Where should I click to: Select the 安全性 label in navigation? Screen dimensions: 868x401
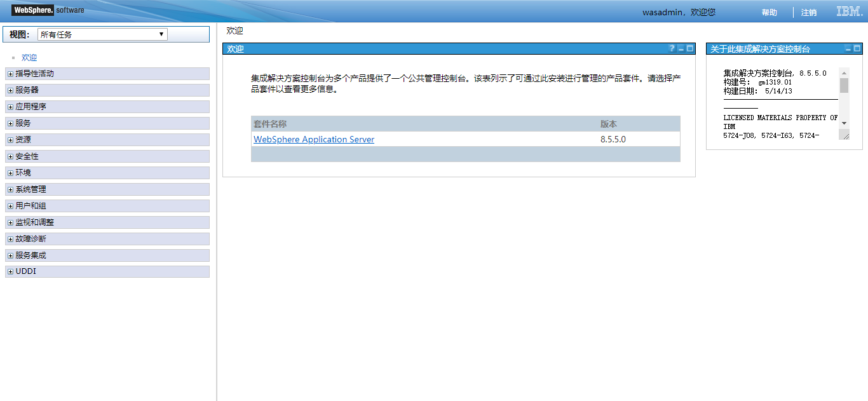27,156
